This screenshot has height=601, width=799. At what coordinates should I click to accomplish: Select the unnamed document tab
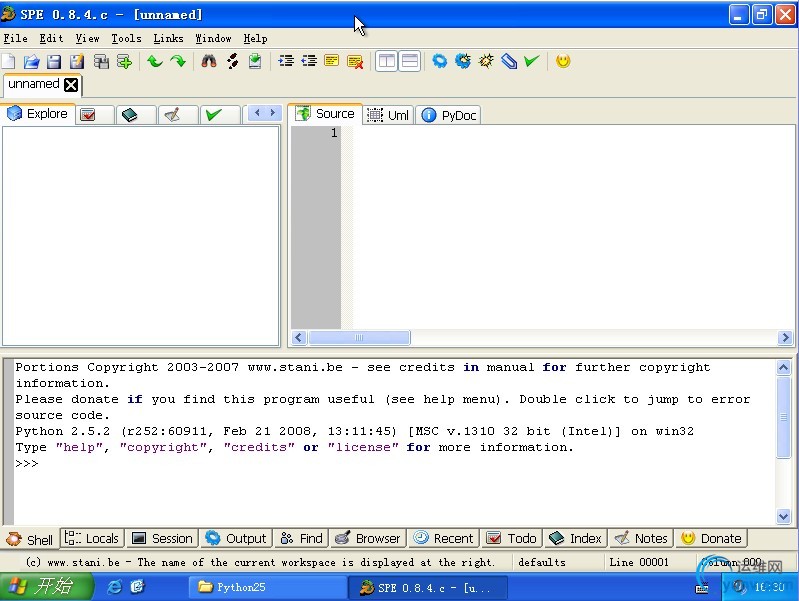[x=34, y=84]
